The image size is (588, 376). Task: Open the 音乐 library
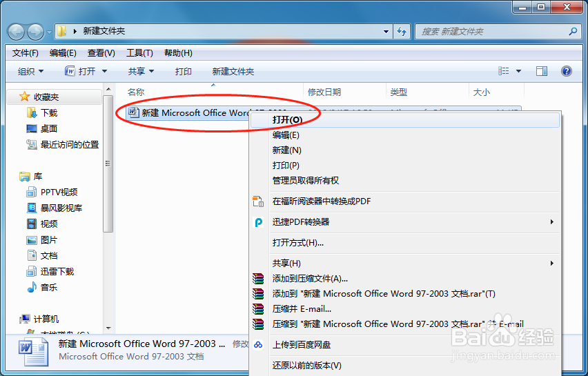tap(42, 288)
